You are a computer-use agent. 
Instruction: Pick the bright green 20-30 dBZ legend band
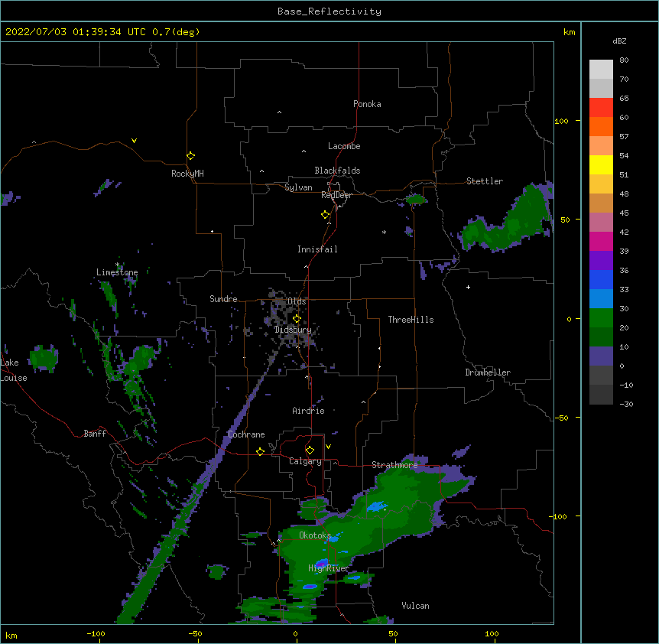[x=601, y=318]
